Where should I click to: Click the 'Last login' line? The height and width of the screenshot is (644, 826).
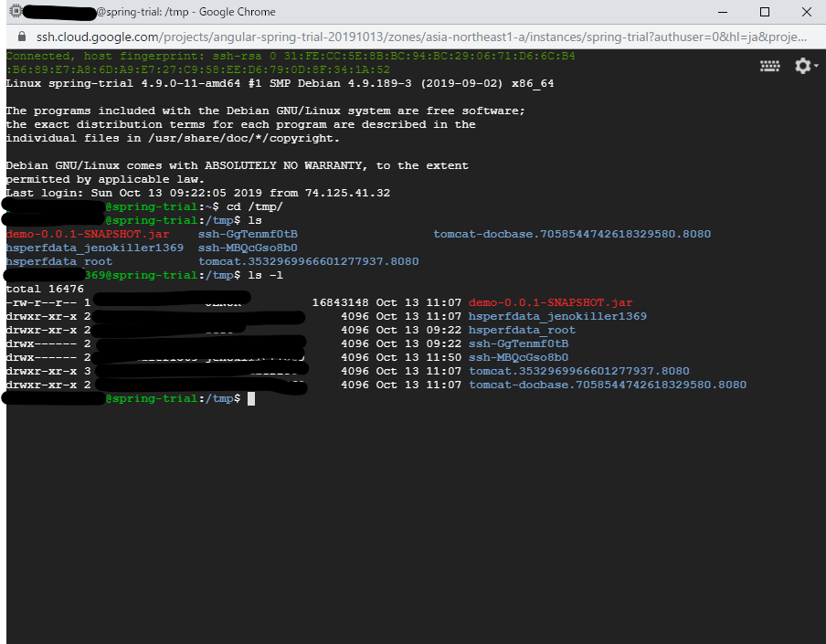tap(198, 194)
